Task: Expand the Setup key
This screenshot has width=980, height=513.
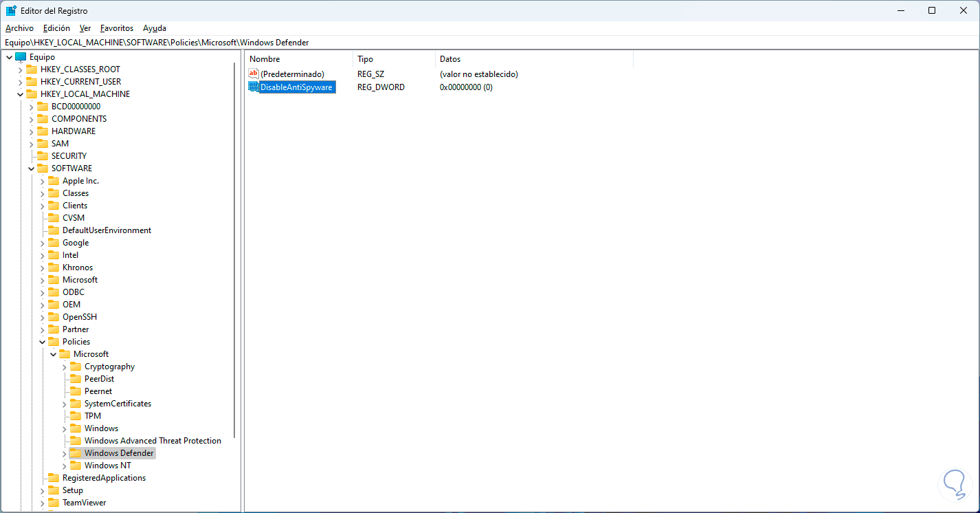Action: [x=42, y=490]
